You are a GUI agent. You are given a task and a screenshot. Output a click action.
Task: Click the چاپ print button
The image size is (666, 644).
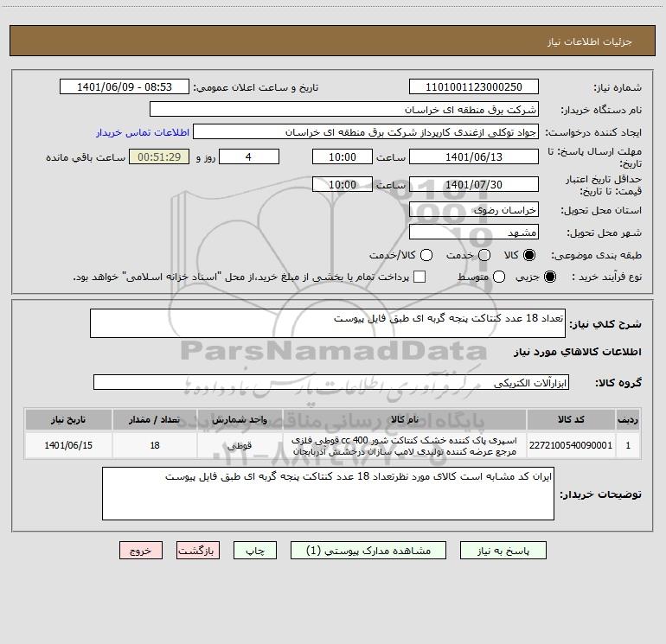coord(255,550)
